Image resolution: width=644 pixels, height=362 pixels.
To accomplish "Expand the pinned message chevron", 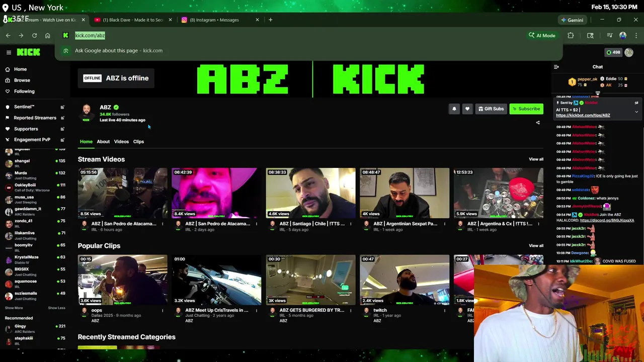I will tap(636, 112).
